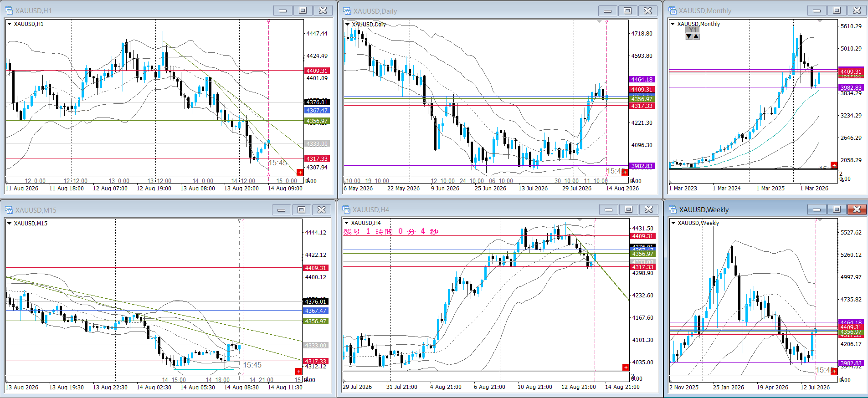This screenshot has width=868, height=398.
Task: Click the red 4409.31 price label on H4 chart
Action: point(642,236)
